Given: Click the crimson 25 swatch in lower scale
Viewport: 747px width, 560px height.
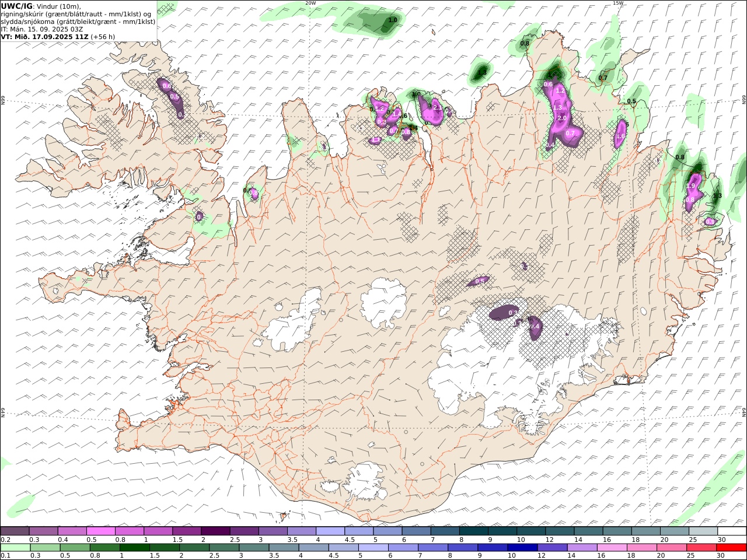Looking at the screenshot, I should [x=701, y=548].
